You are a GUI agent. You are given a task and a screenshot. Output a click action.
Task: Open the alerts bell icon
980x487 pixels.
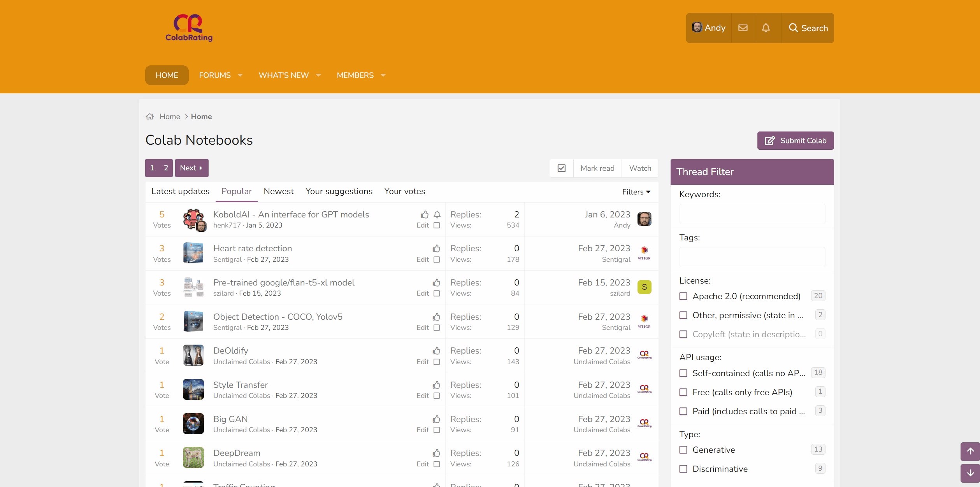(766, 28)
